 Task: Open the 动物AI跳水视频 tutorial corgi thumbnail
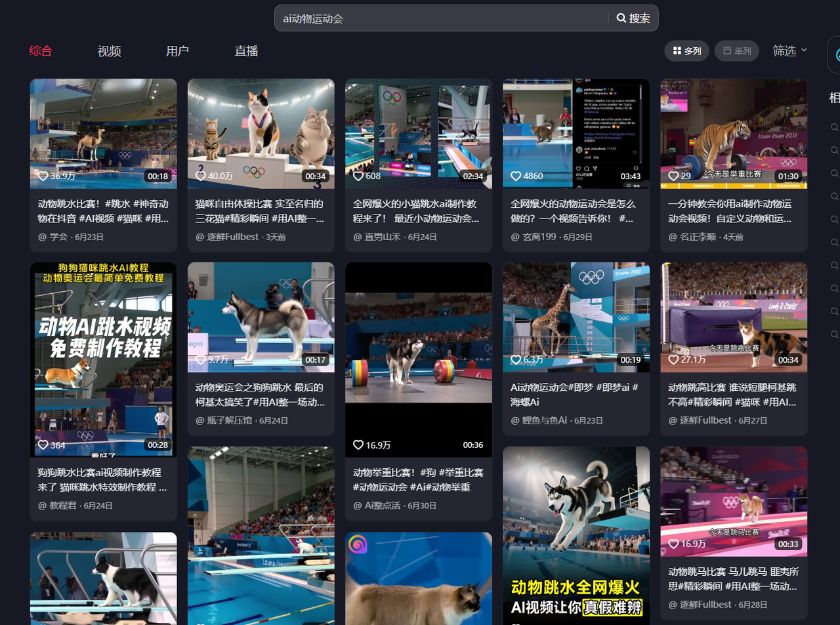pyautogui.click(x=103, y=359)
